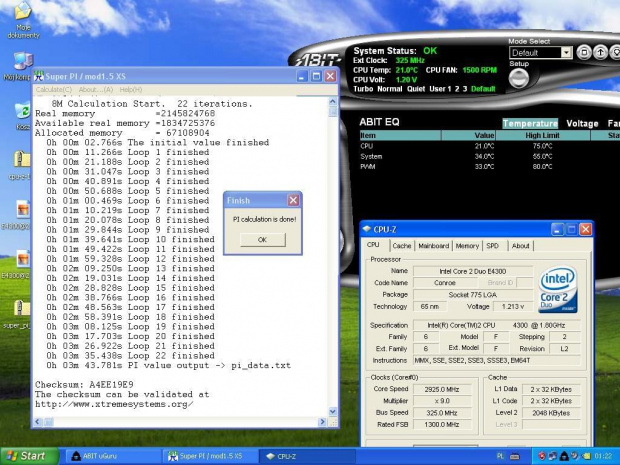Open the About...(A) menu in Super PI
Image resolution: width=620 pixels, height=465 pixels.
(96, 89)
